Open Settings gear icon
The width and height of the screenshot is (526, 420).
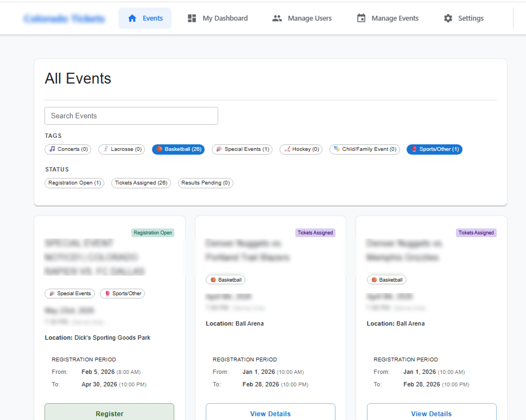click(448, 18)
